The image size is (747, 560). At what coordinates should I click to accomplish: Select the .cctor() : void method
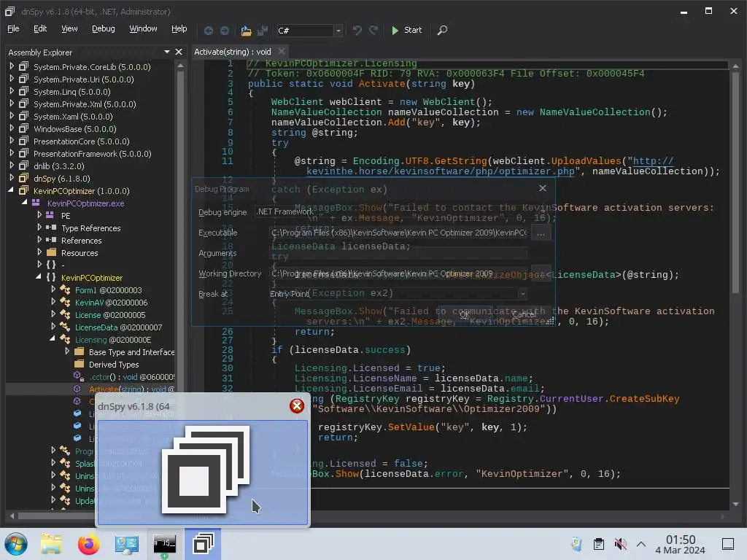(x=132, y=377)
